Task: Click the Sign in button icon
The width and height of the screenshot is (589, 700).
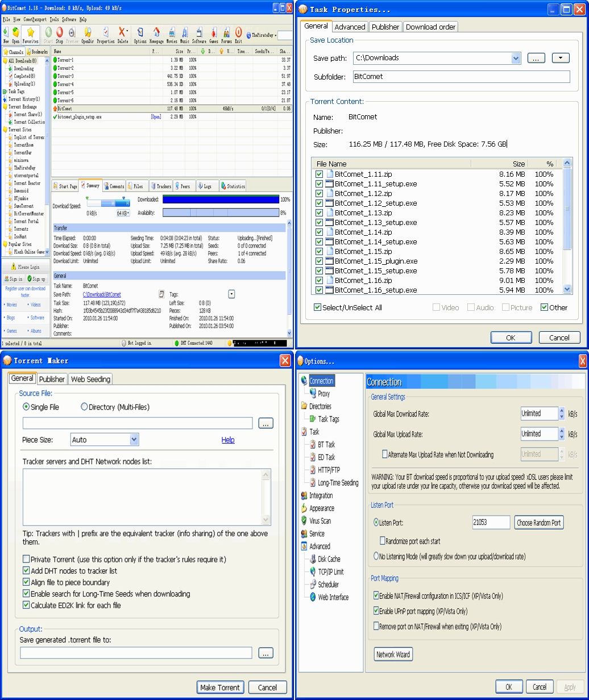Action: pyautogui.click(x=7, y=279)
